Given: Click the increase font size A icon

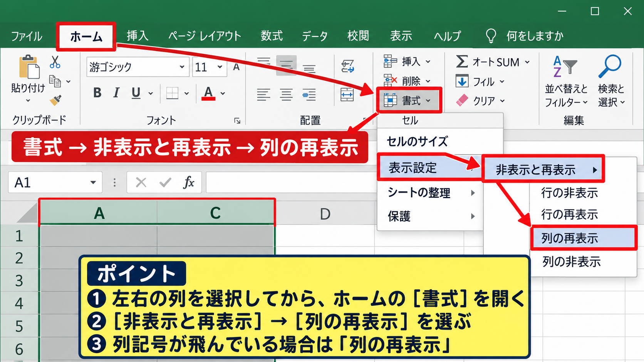Looking at the screenshot, I should point(236,67).
